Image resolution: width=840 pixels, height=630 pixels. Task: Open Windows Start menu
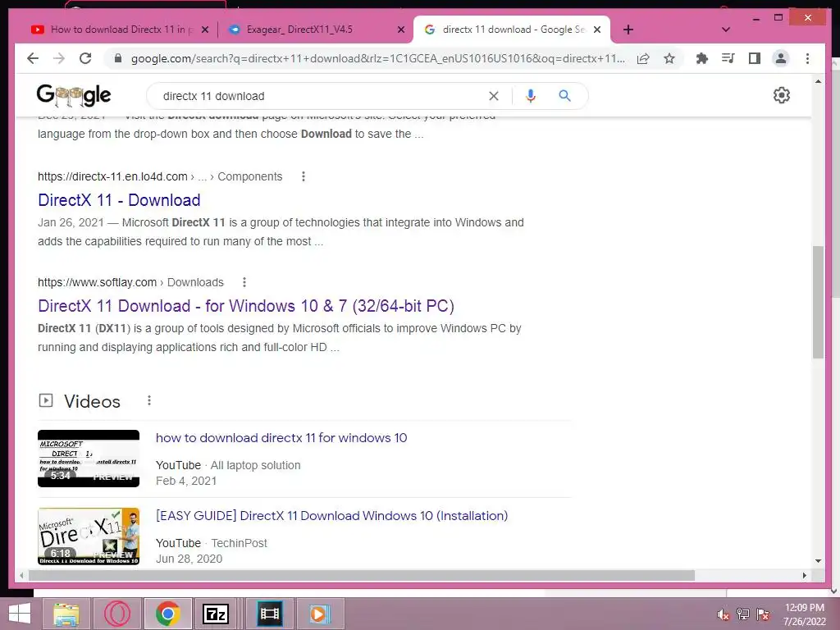point(20,614)
